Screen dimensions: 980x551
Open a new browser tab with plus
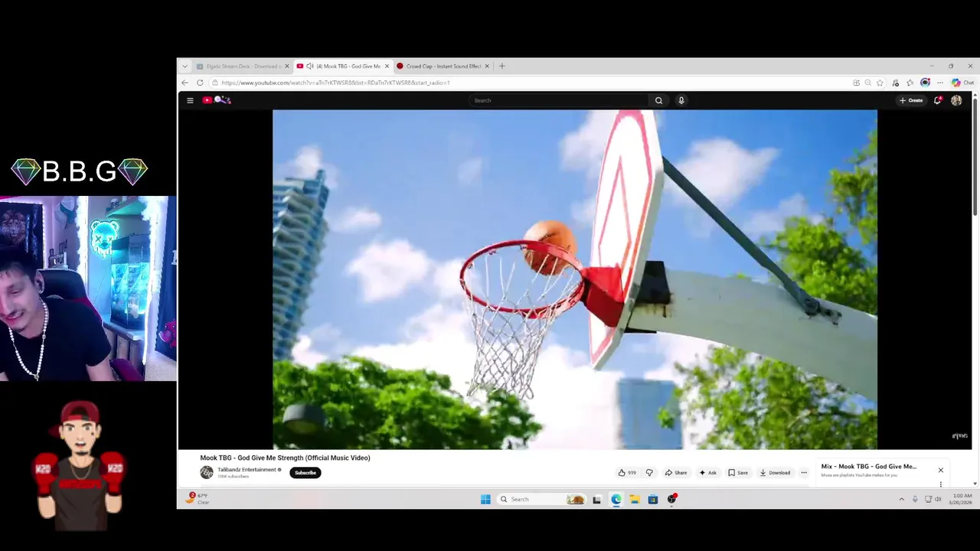[501, 66]
